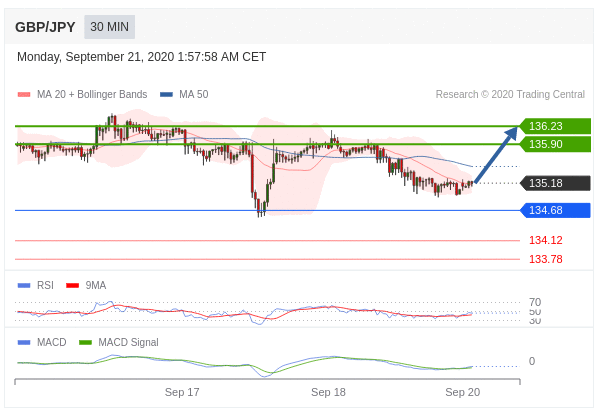Click the MA 20 + Bollinger Bands legend swatch
This screenshot has width=601, height=417.
(x=24, y=94)
